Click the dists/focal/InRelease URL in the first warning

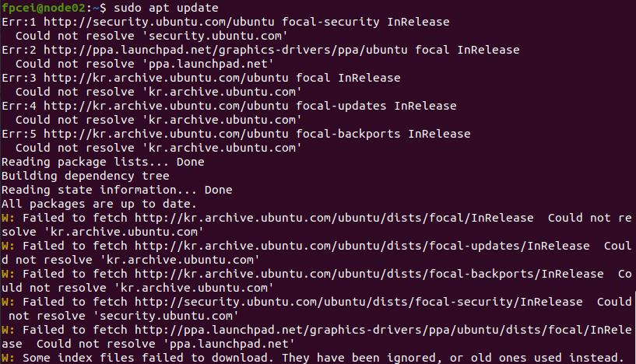point(334,218)
